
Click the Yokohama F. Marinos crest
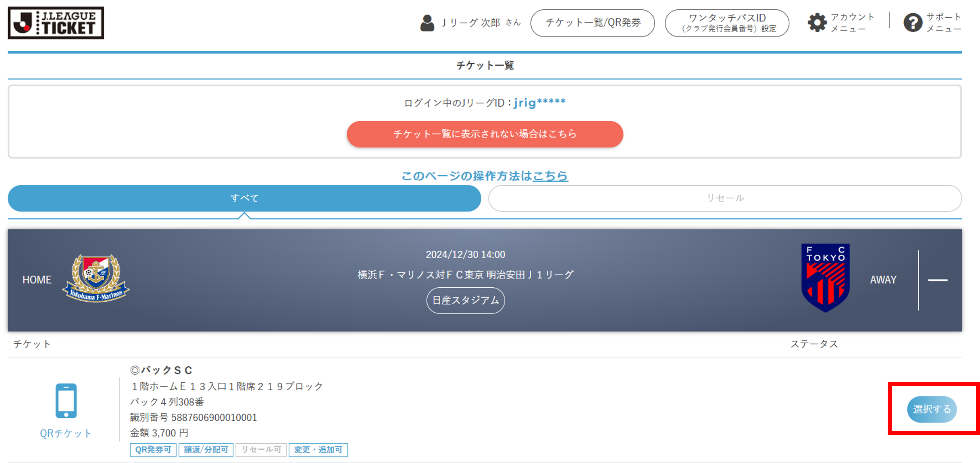[x=96, y=278]
